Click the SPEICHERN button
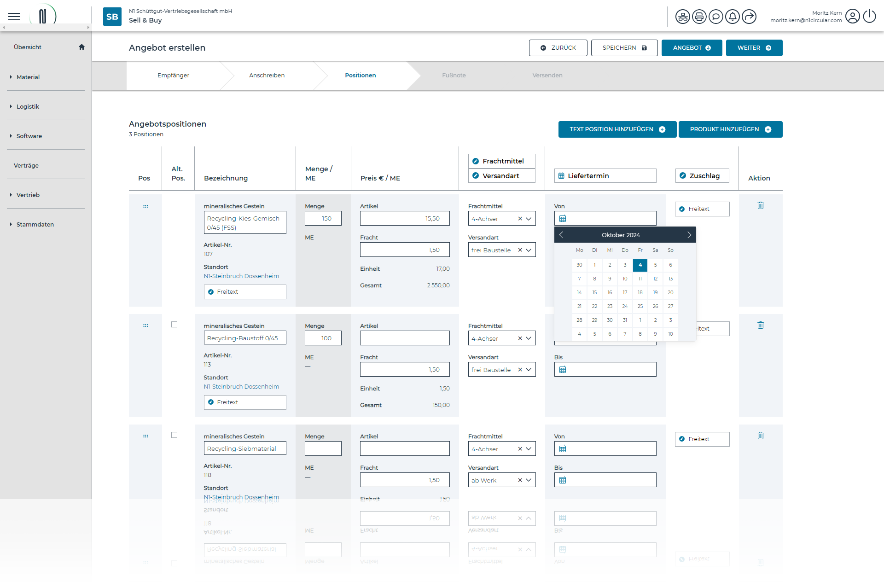The height and width of the screenshot is (588, 884). (624, 48)
